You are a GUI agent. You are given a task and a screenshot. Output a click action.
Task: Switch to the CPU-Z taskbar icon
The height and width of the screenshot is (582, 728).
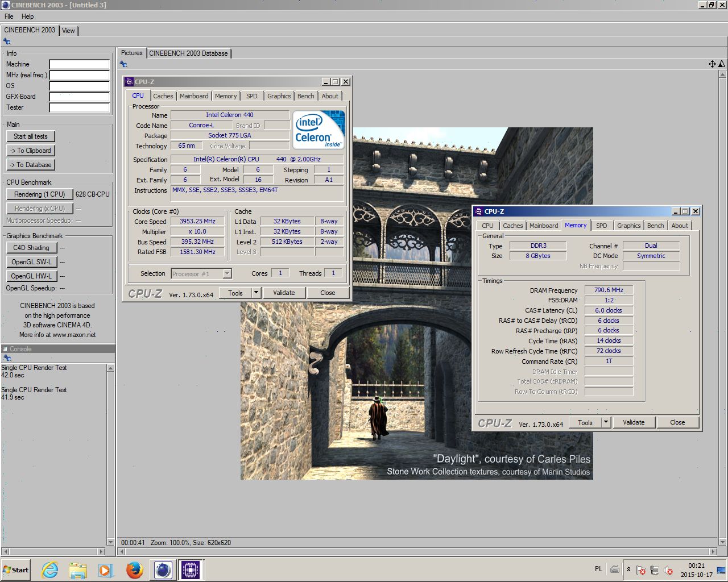click(191, 569)
